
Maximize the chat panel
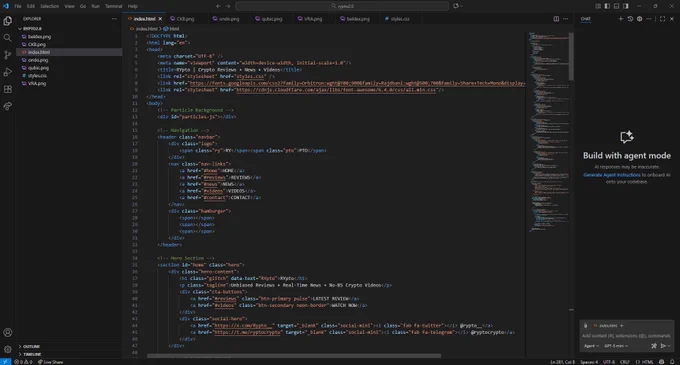(x=662, y=19)
